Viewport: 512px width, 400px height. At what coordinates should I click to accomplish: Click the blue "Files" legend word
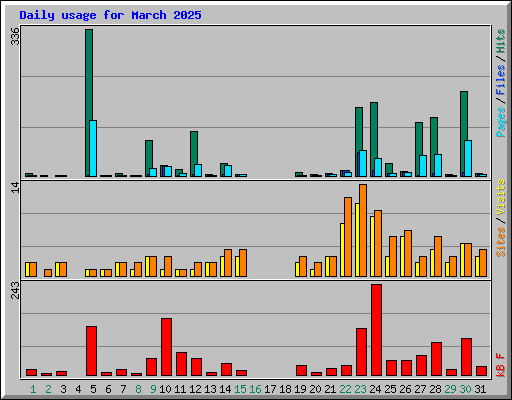click(x=501, y=79)
